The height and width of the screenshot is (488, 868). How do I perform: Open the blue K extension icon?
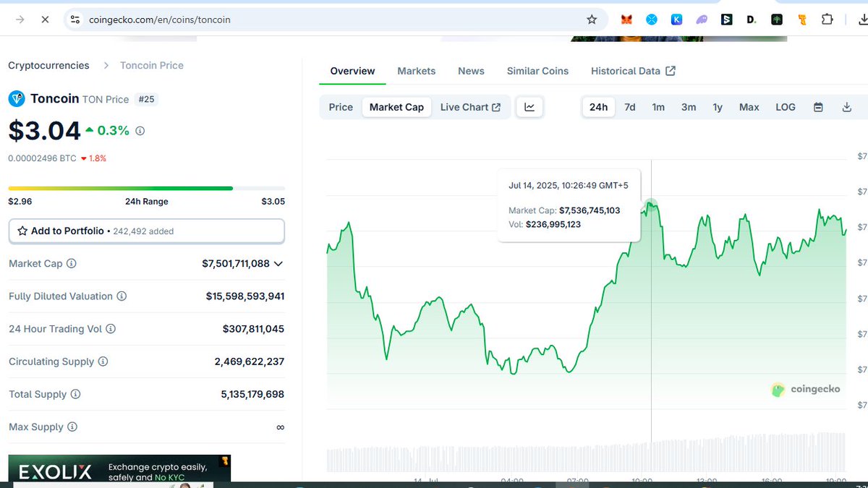pyautogui.click(x=676, y=20)
